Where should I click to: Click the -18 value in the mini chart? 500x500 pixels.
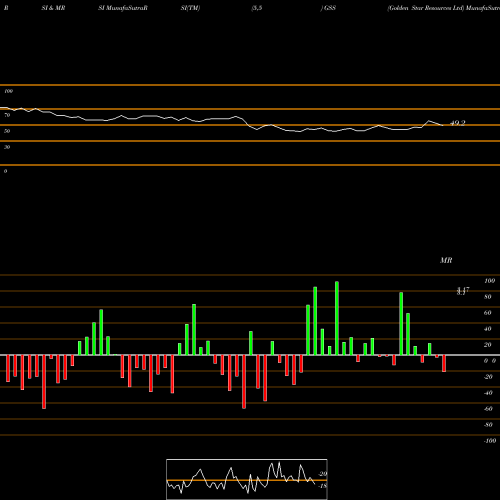323,486
